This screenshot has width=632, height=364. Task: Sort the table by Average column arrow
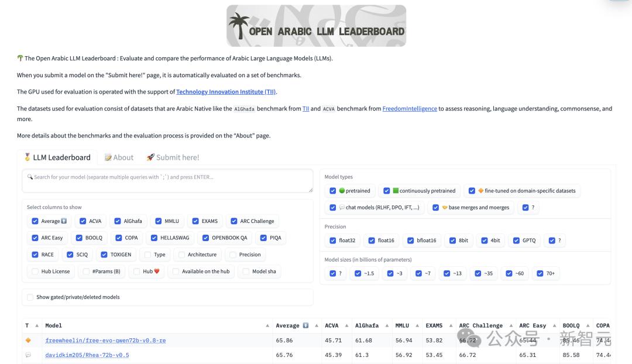(x=315, y=326)
